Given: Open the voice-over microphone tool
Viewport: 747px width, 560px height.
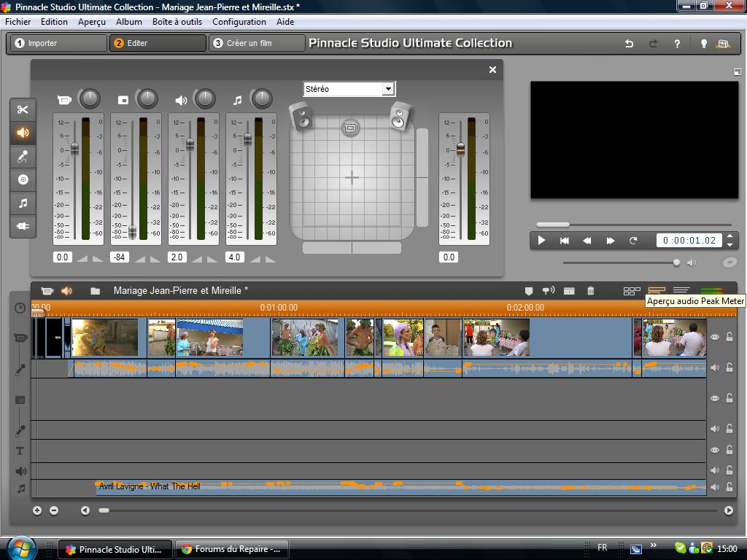Looking at the screenshot, I should [23, 156].
